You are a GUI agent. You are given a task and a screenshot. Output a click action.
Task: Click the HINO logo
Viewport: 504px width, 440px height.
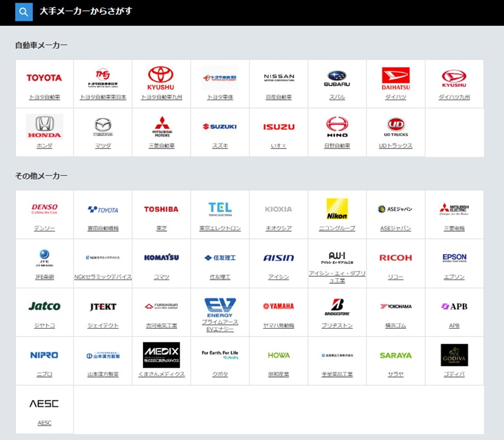click(337, 127)
